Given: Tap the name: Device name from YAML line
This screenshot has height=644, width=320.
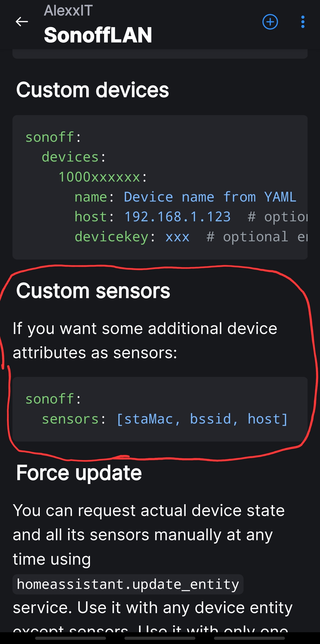Looking at the screenshot, I should pyautogui.click(x=185, y=196).
